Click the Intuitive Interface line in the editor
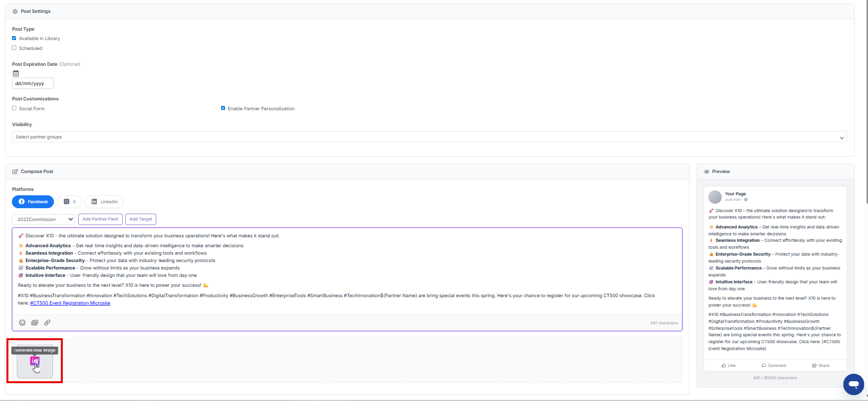Image resolution: width=868 pixels, height=401 pixels. pos(107,275)
